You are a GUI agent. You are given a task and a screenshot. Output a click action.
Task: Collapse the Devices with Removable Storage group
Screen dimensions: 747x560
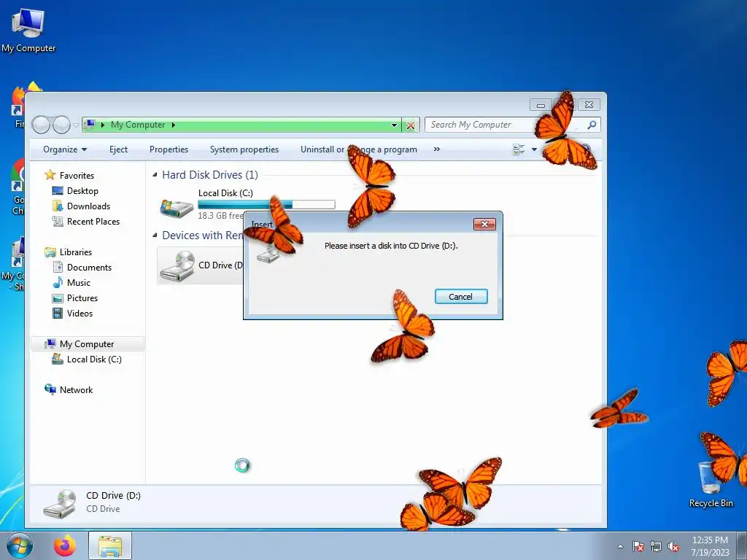(155, 236)
